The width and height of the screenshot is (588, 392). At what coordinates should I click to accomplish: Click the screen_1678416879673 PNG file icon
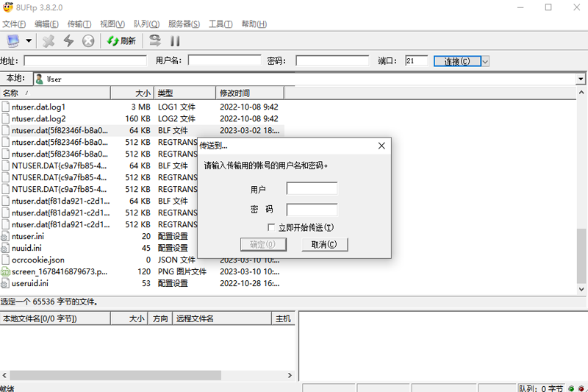(5, 271)
